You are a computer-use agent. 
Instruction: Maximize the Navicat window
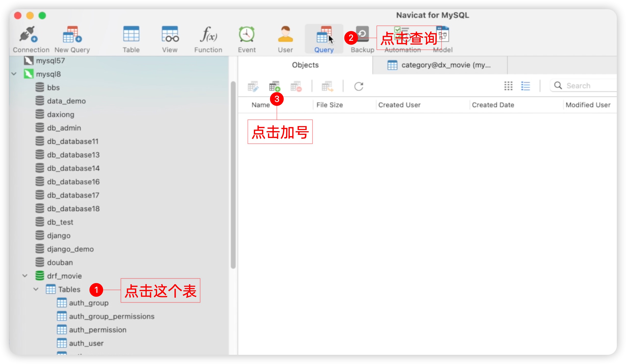[x=42, y=16]
